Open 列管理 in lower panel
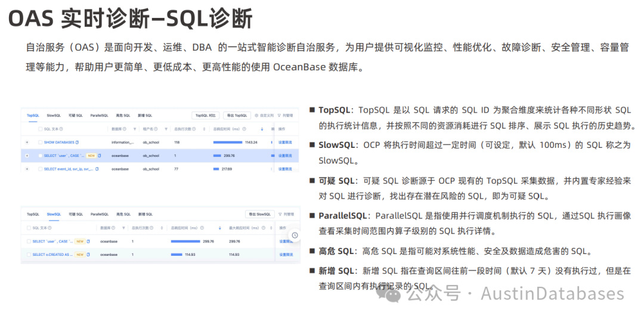 [286, 214]
